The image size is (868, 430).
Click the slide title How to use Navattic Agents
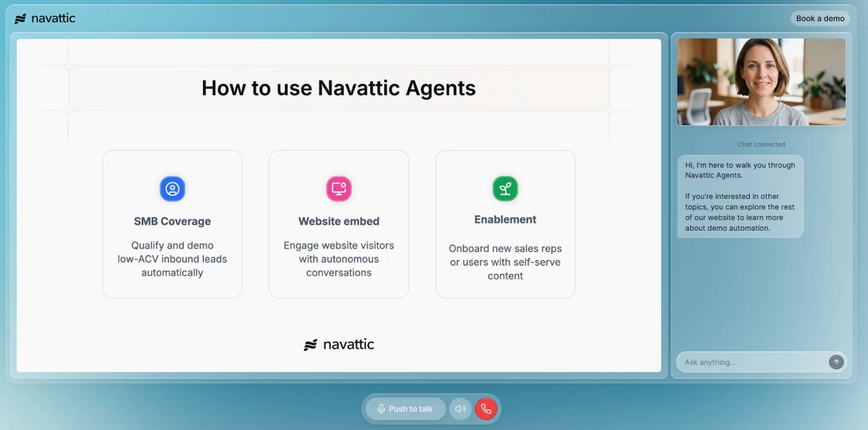339,88
